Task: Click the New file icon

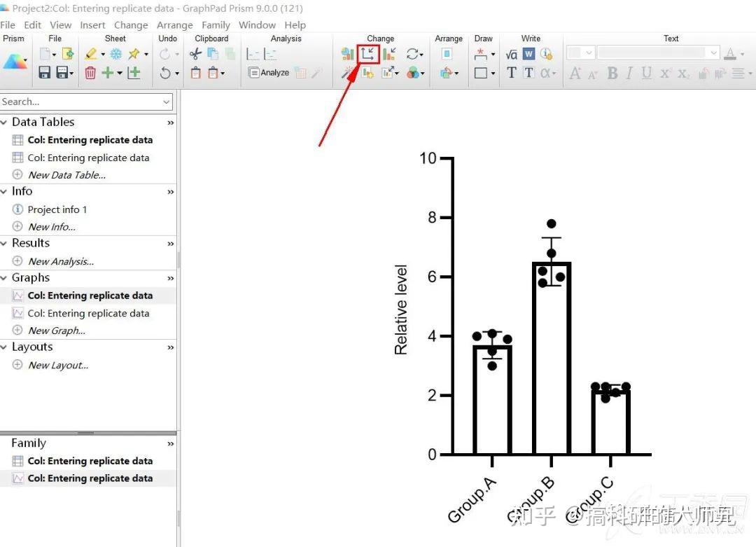Action: click(x=45, y=54)
